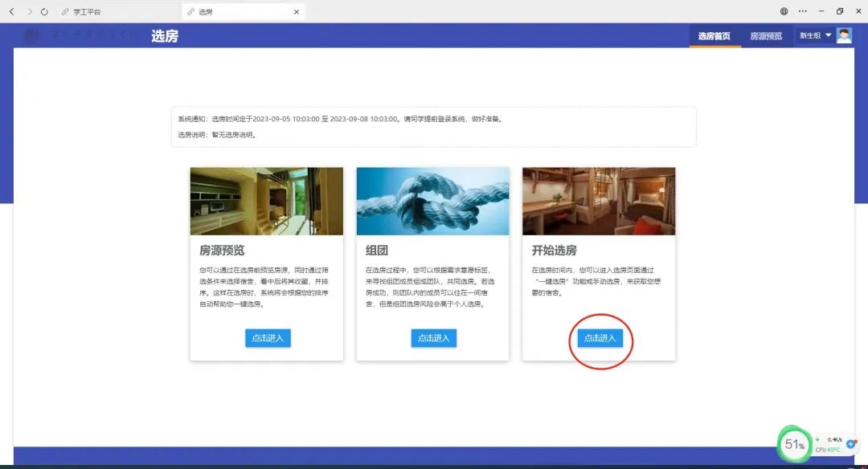Click 点击进入 under 房源预览 card

pyautogui.click(x=268, y=338)
